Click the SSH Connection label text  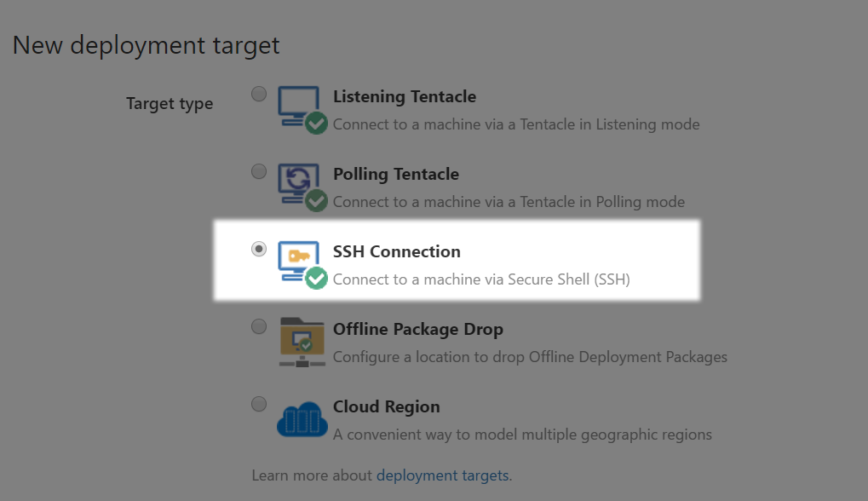click(396, 251)
